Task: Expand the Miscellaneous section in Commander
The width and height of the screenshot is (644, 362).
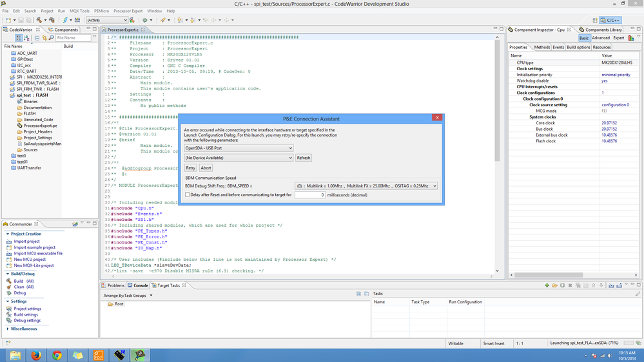Action: click(8, 329)
